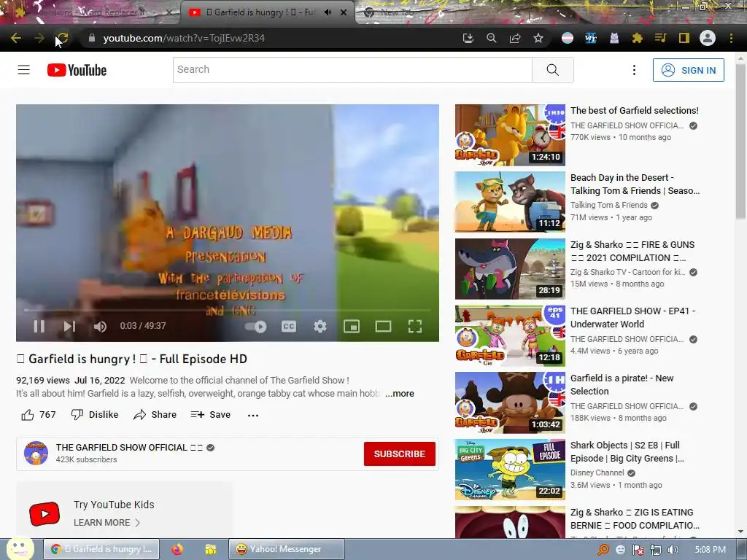Open Garfield is a pirate thumbnail
The image size is (747, 560).
pyautogui.click(x=510, y=402)
